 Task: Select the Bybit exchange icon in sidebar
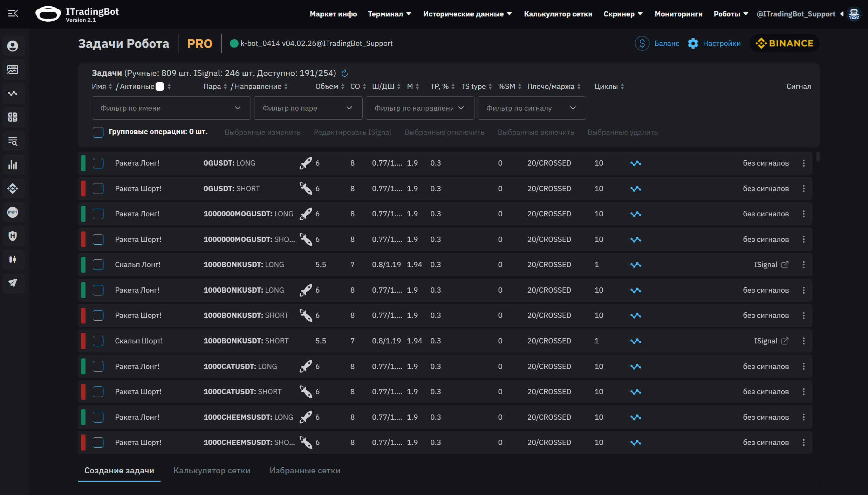13,212
